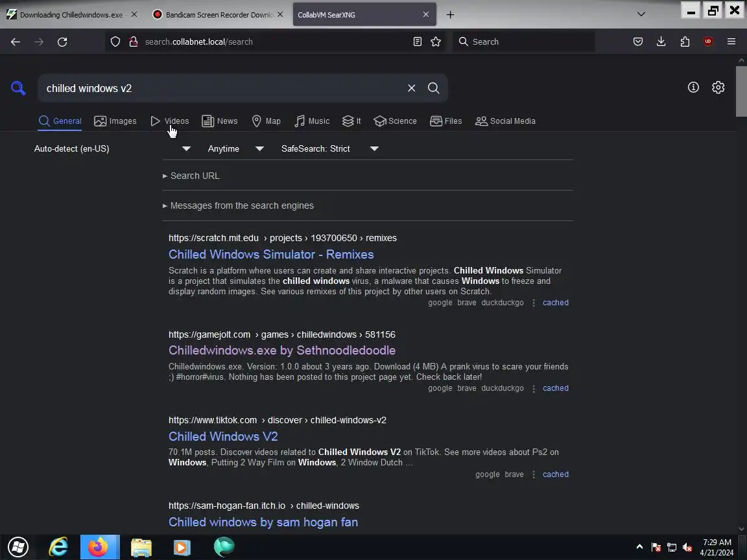Select the Map search category
747x560 pixels.
coord(266,121)
